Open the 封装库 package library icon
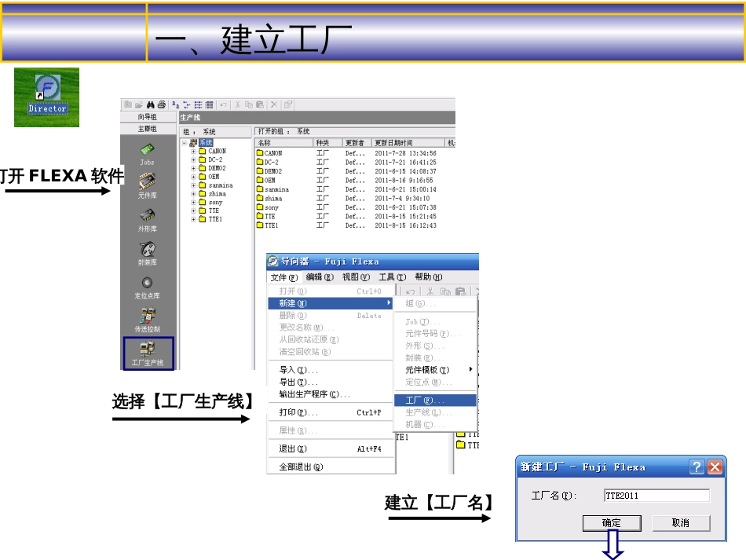The image size is (746, 560). click(x=147, y=254)
